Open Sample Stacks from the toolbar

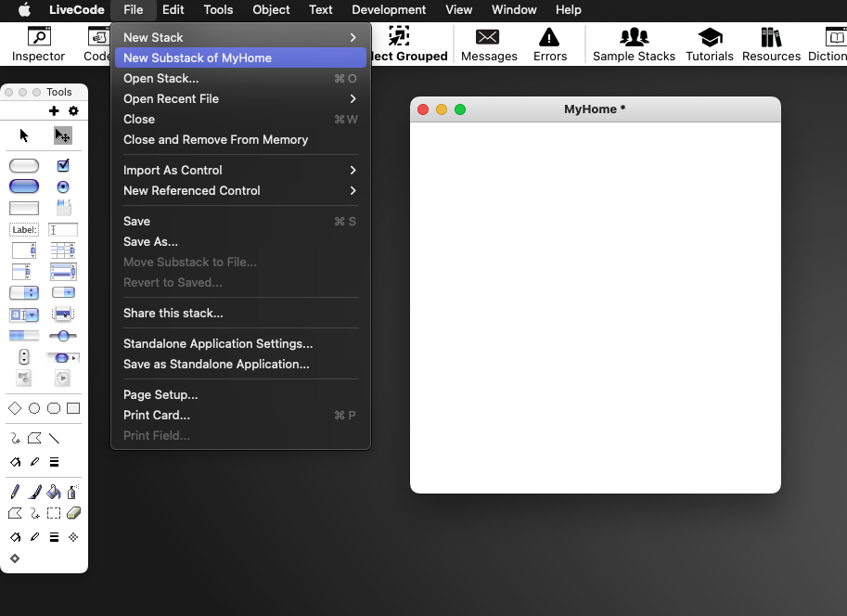pyautogui.click(x=634, y=44)
